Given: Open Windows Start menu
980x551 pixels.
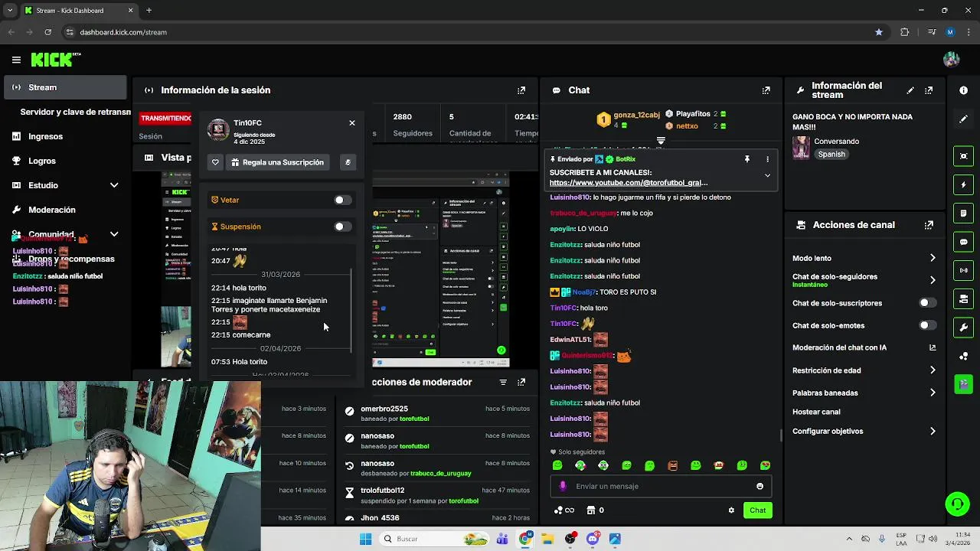Looking at the screenshot, I should [365, 539].
